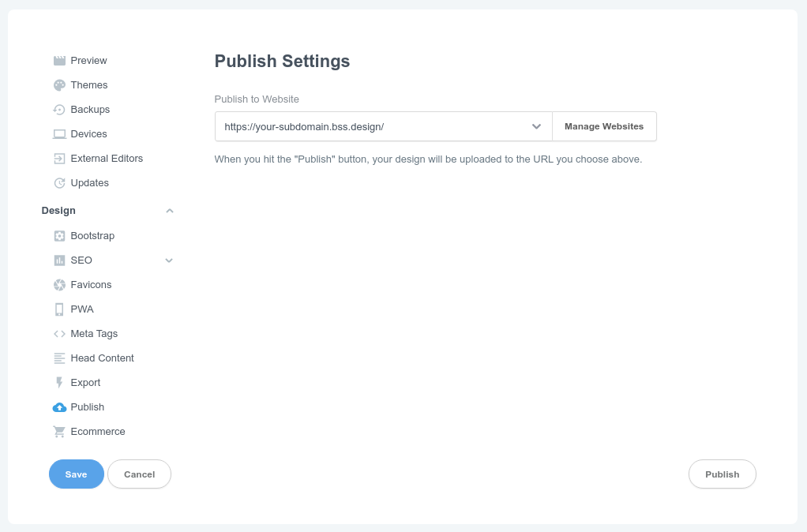Open the Publish to Website dropdown

(536, 126)
